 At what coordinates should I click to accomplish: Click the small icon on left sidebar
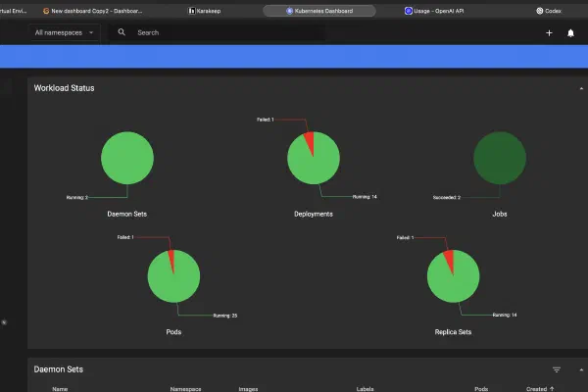click(4, 321)
